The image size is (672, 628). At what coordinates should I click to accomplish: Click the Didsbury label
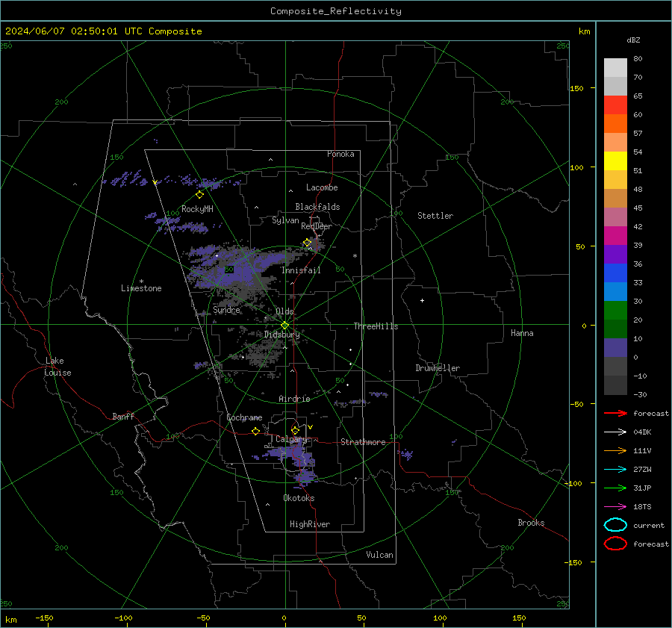pyautogui.click(x=282, y=335)
